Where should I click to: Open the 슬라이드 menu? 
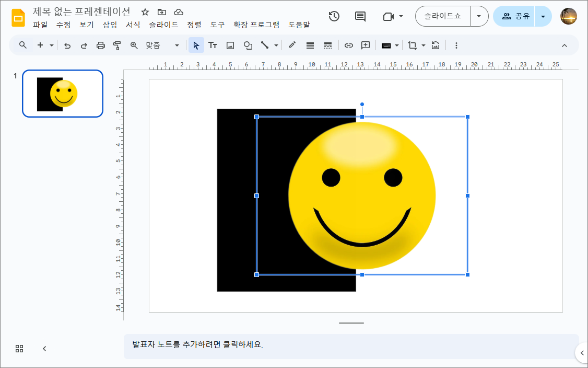coord(164,24)
